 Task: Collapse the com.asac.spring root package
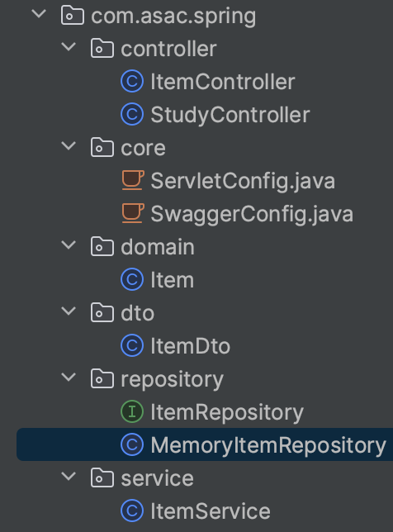(39, 13)
